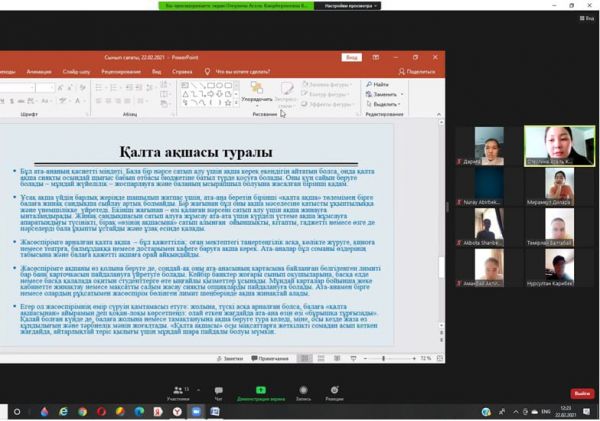Toggle Примечания comments pane in status bar
The height and width of the screenshot is (421, 600).
(269, 358)
